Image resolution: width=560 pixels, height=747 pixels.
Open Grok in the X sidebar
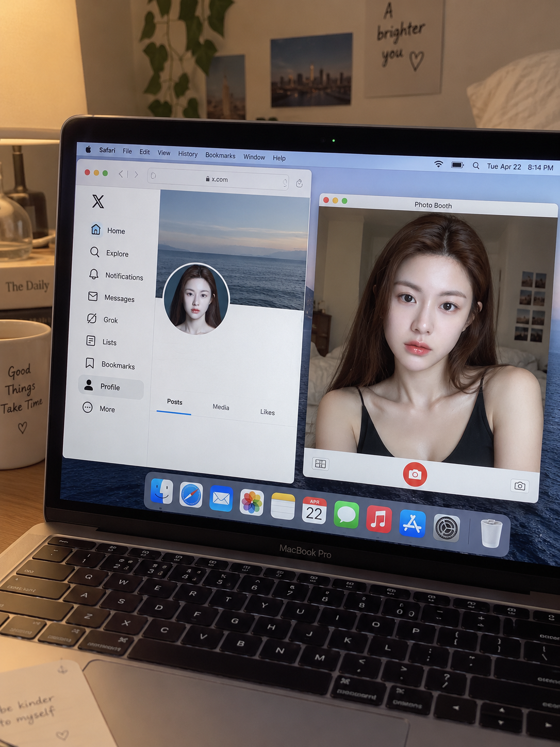pos(102,319)
